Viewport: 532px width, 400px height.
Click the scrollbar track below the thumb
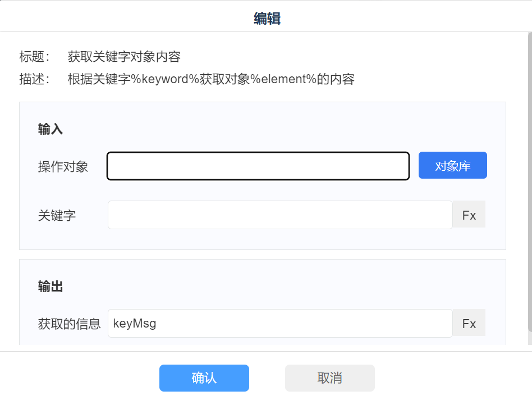pyautogui.click(x=529, y=340)
